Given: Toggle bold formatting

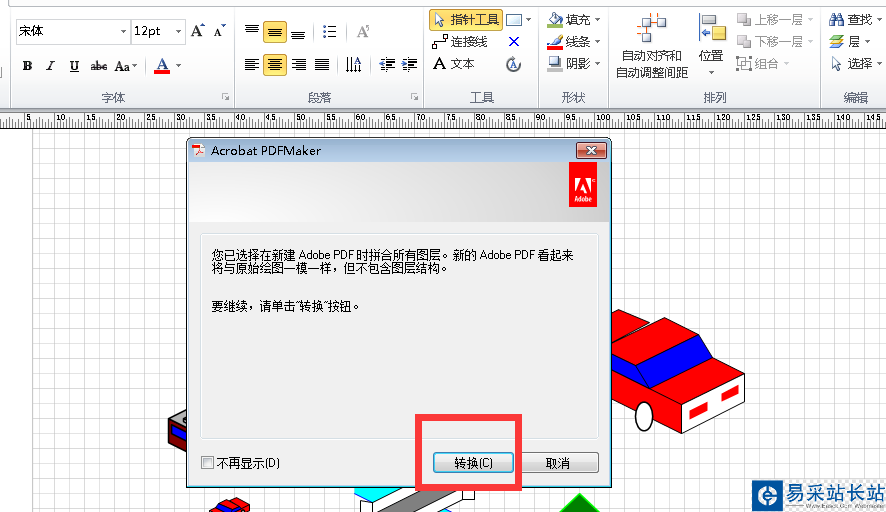Looking at the screenshot, I should pos(27,66).
